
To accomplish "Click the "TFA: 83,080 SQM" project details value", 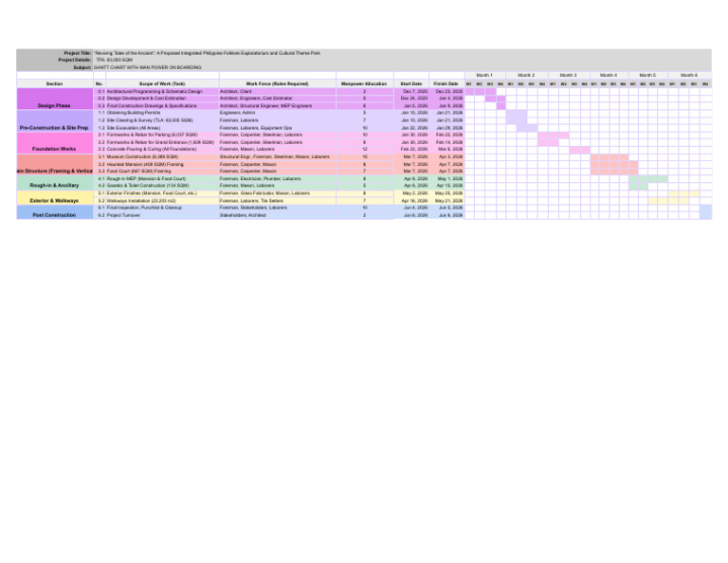I will click(114, 60).
